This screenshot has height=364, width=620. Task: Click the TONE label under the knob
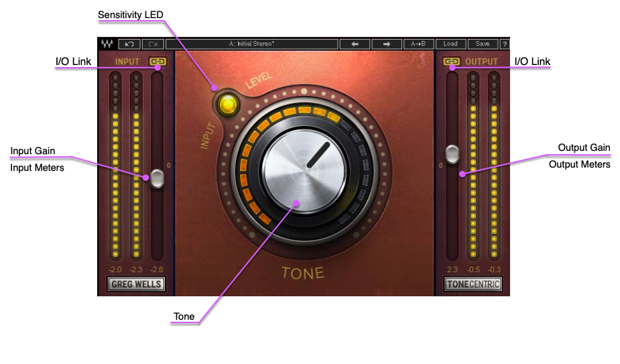[303, 273]
